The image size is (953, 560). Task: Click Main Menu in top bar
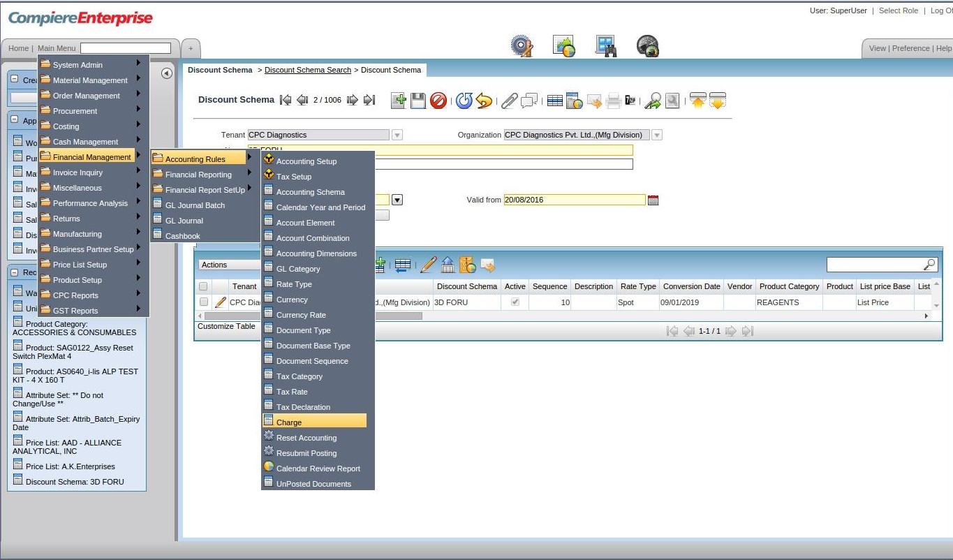click(x=57, y=48)
